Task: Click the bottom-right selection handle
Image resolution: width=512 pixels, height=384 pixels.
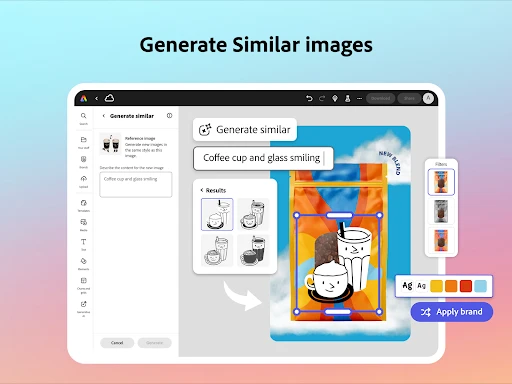Action: [379, 312]
